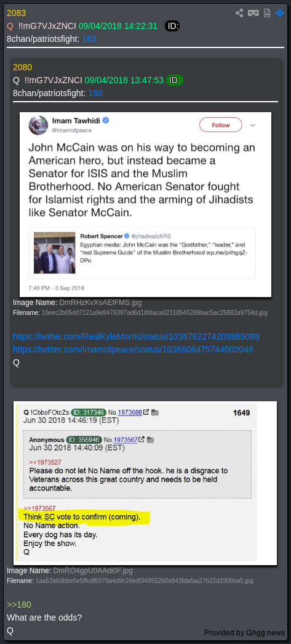Click the external link icon beside No.1973688
Viewport: 291px width, 644px height.
(x=146, y=412)
